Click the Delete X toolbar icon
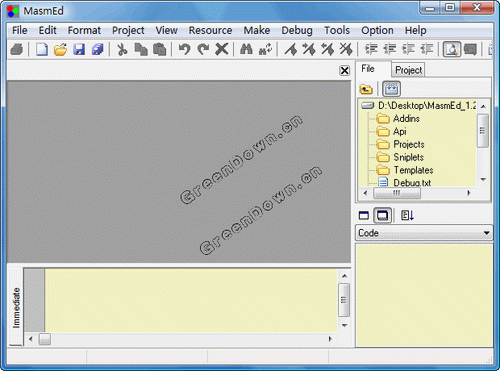Viewport: 500px width, 371px height. pyautogui.click(x=222, y=50)
